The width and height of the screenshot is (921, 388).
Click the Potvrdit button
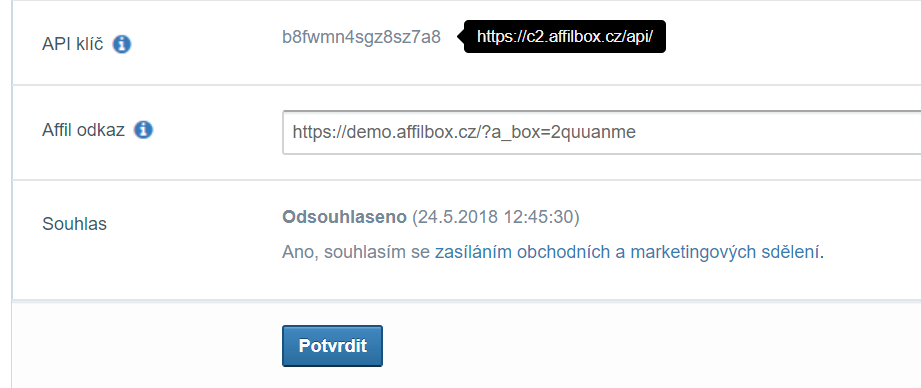click(332, 346)
